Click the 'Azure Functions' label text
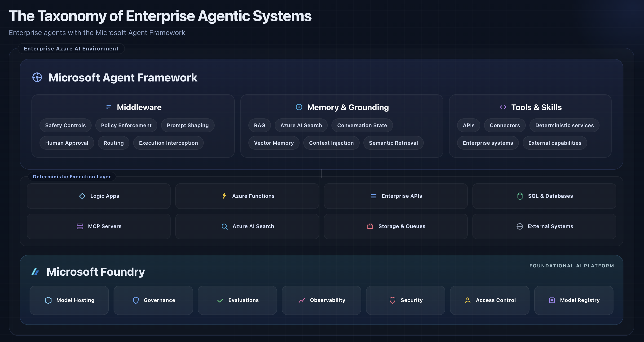Screen dimensions: 644x342 (253, 196)
